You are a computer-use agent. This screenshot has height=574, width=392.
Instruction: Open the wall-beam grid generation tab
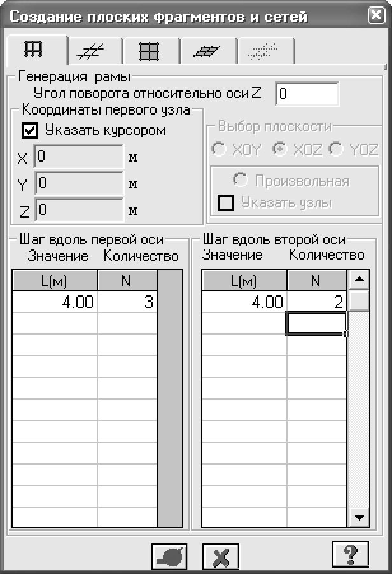149,52
